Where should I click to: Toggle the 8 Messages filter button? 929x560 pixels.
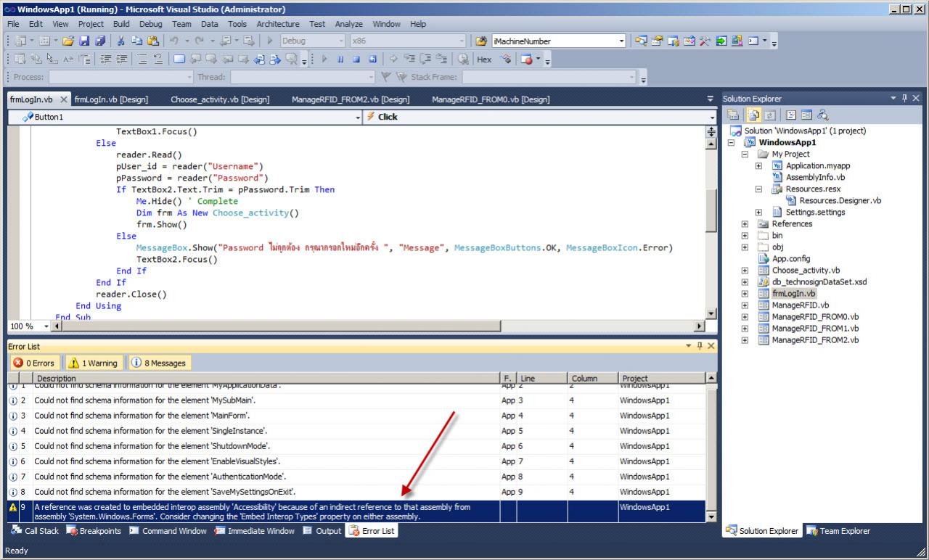click(x=159, y=363)
